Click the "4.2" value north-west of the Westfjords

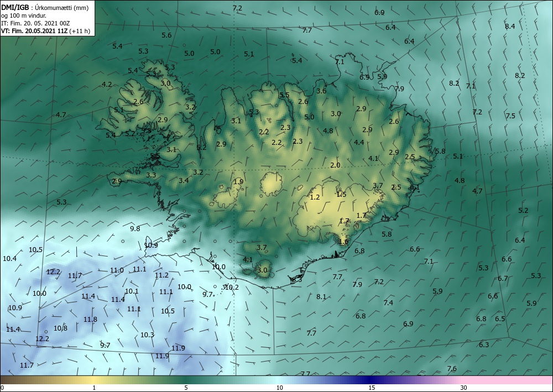click(x=107, y=85)
